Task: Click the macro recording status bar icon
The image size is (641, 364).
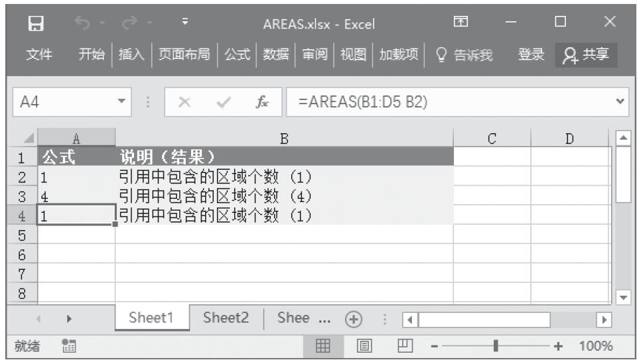Action: pos(66,346)
